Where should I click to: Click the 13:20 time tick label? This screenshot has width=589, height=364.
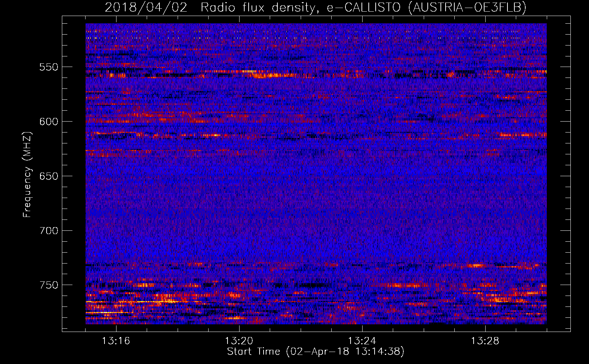[239, 341]
